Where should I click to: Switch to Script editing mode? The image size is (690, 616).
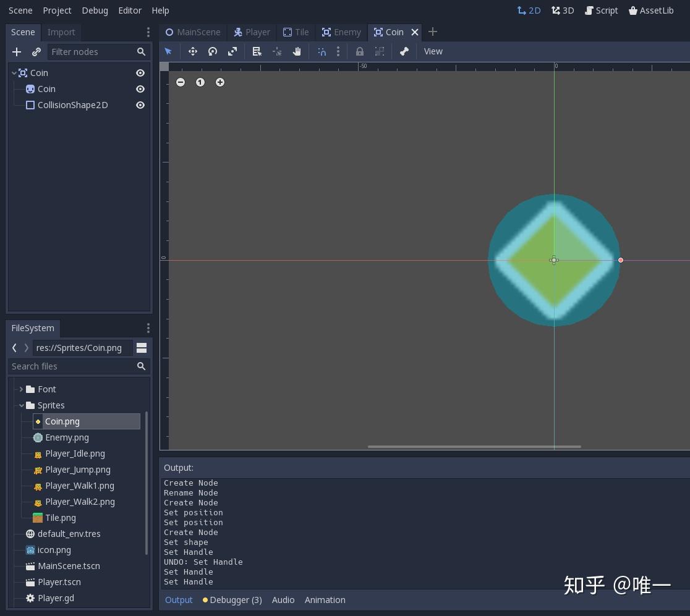[x=601, y=11]
